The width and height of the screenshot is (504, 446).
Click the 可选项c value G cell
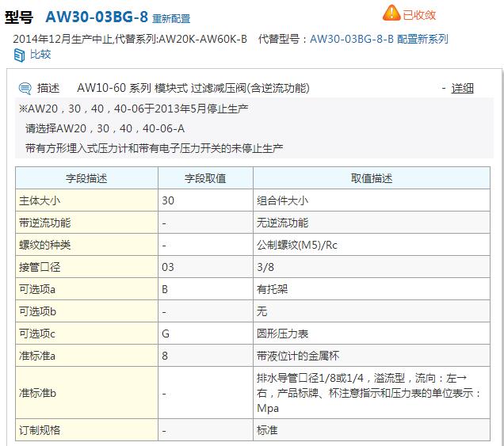pyautogui.click(x=205, y=334)
